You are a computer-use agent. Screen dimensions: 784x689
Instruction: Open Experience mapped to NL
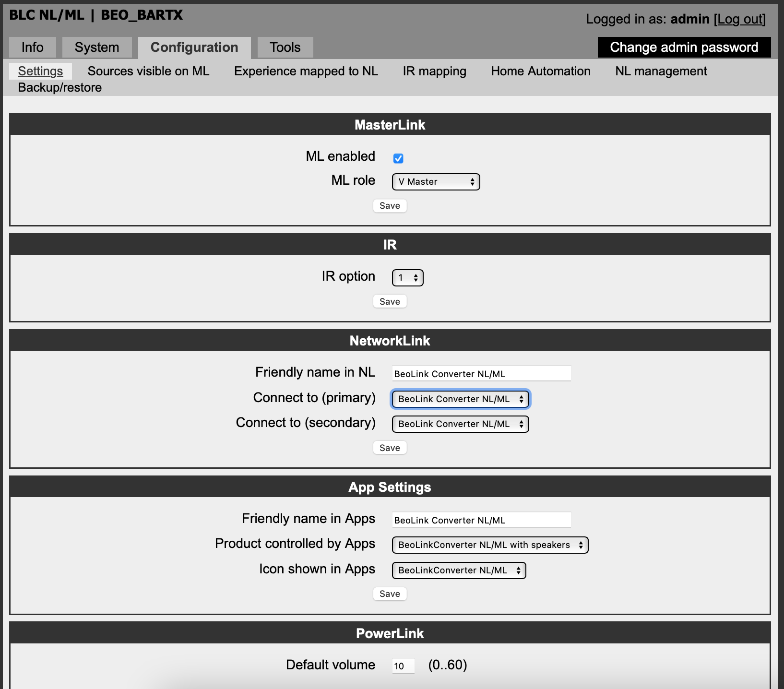[x=306, y=71]
